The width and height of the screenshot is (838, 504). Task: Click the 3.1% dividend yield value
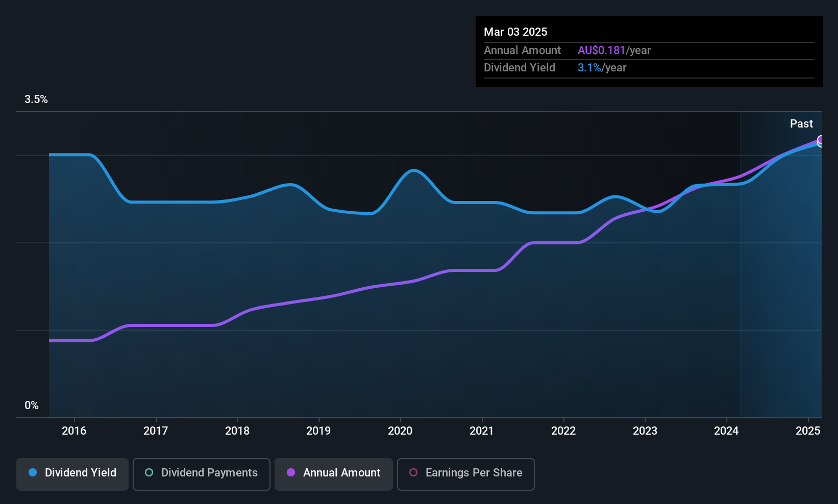pos(589,68)
